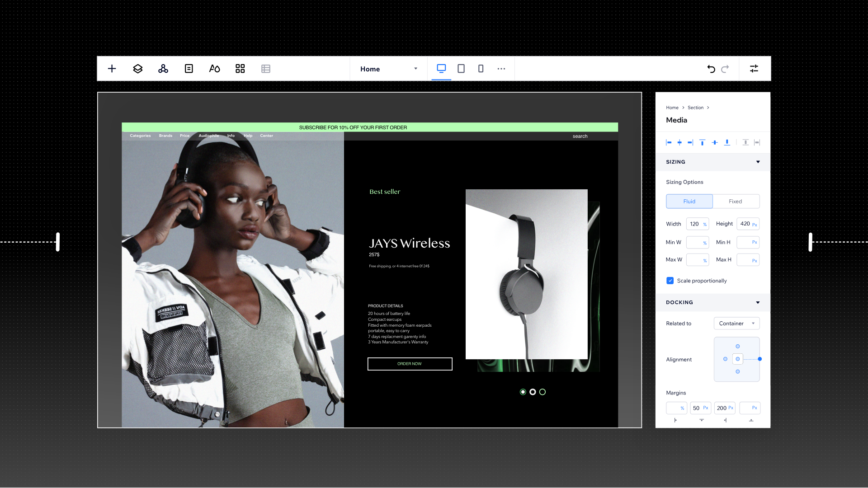Viewport: 868px width, 488px height.
Task: Click the CMS table icon in toolbar
Action: 266,68
